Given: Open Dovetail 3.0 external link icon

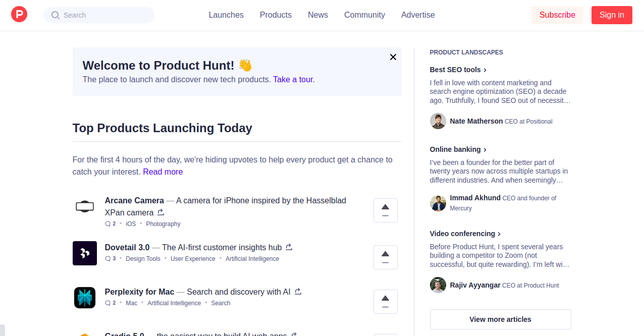Looking at the screenshot, I should point(289,247).
